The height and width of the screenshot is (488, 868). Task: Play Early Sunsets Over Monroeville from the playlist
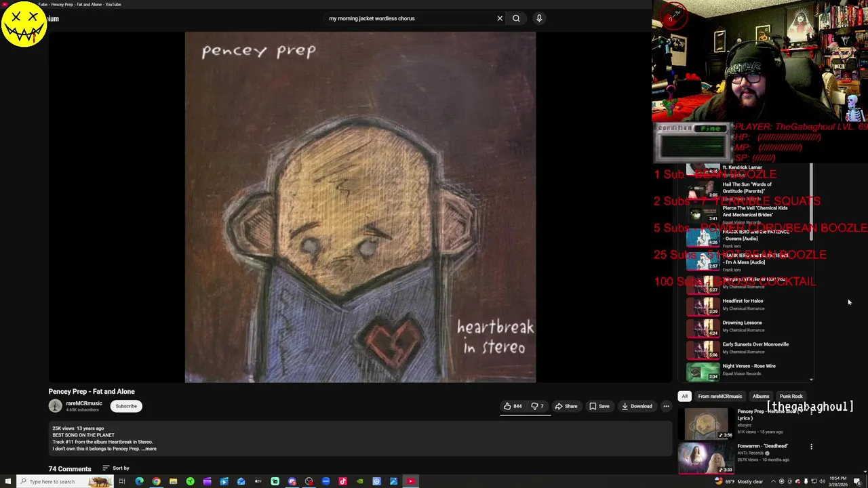[755, 344]
